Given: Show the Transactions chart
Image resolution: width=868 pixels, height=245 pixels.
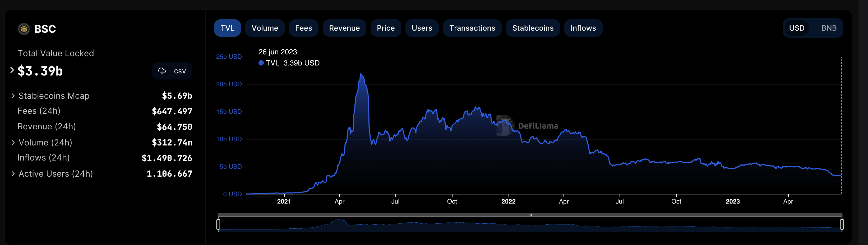Looking at the screenshot, I should pyautogui.click(x=472, y=28).
